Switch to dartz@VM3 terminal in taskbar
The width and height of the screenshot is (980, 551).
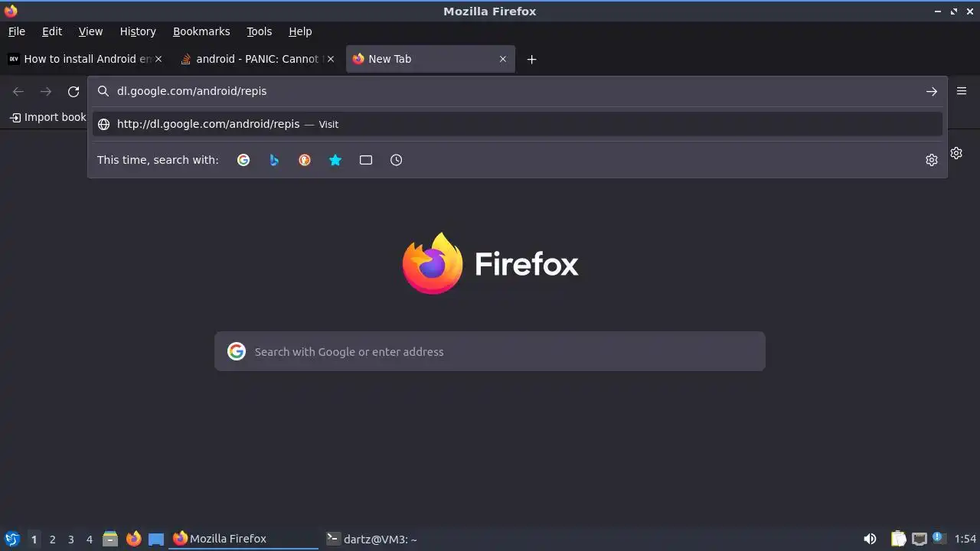click(398, 539)
